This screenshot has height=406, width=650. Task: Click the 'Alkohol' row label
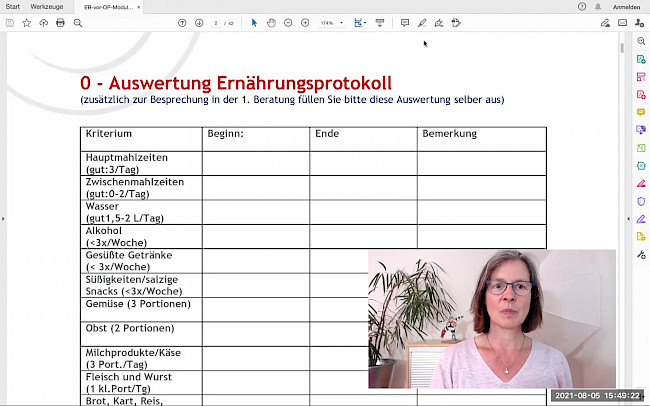click(x=104, y=231)
